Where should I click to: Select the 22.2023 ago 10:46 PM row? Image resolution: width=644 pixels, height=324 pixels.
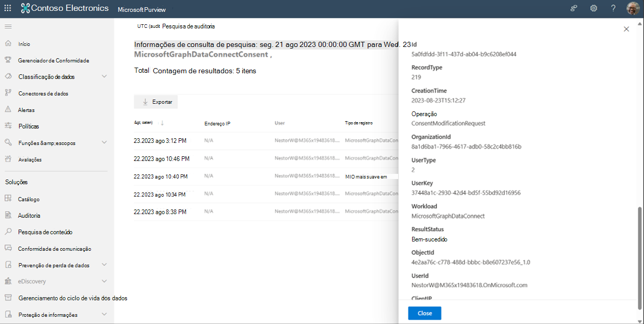pyautogui.click(x=266, y=158)
